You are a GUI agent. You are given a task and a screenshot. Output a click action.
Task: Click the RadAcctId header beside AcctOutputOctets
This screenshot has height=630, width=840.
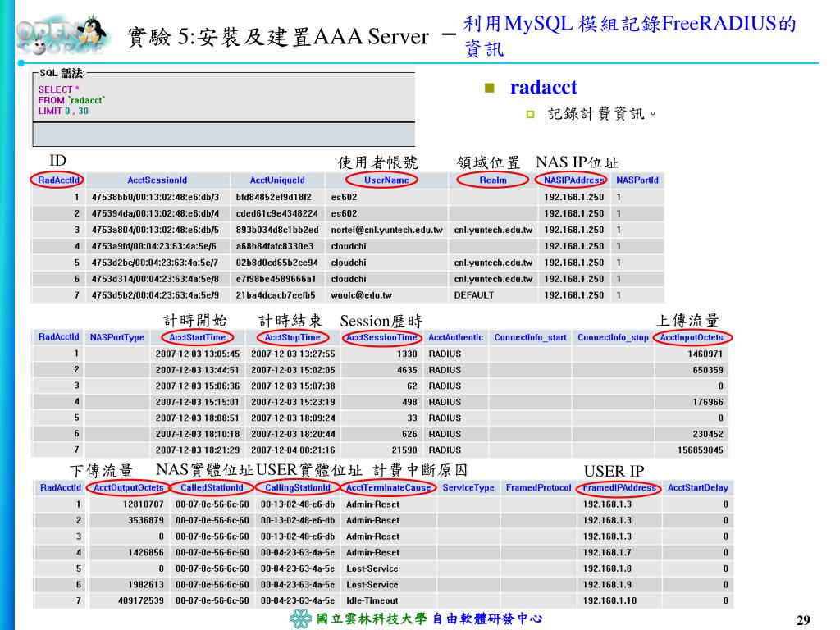pyautogui.click(x=61, y=487)
